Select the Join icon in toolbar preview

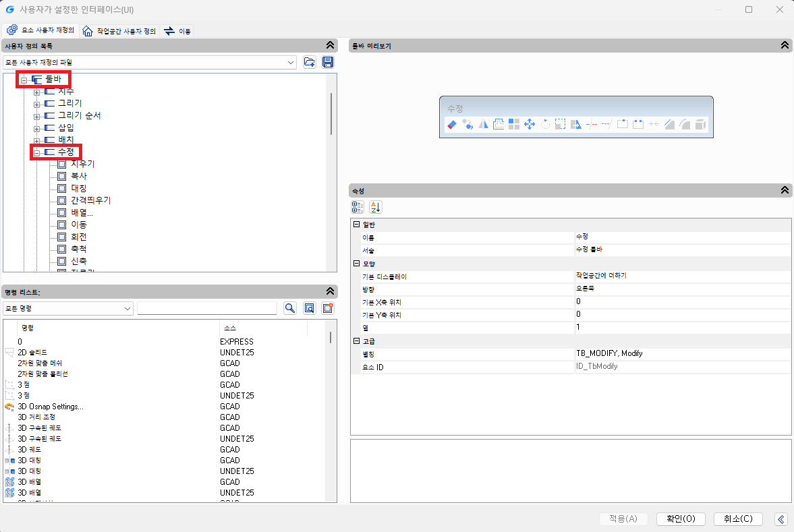[x=654, y=125]
